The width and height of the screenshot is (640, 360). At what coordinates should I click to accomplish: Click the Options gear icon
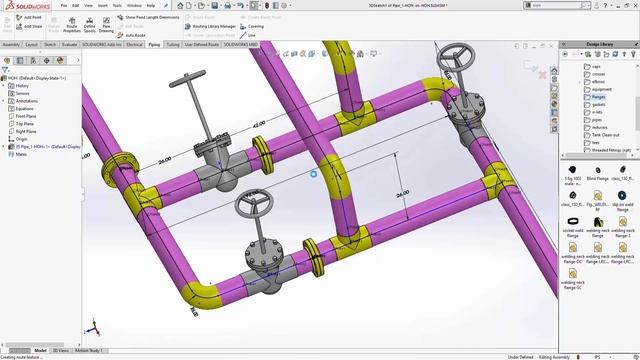[284, 5]
